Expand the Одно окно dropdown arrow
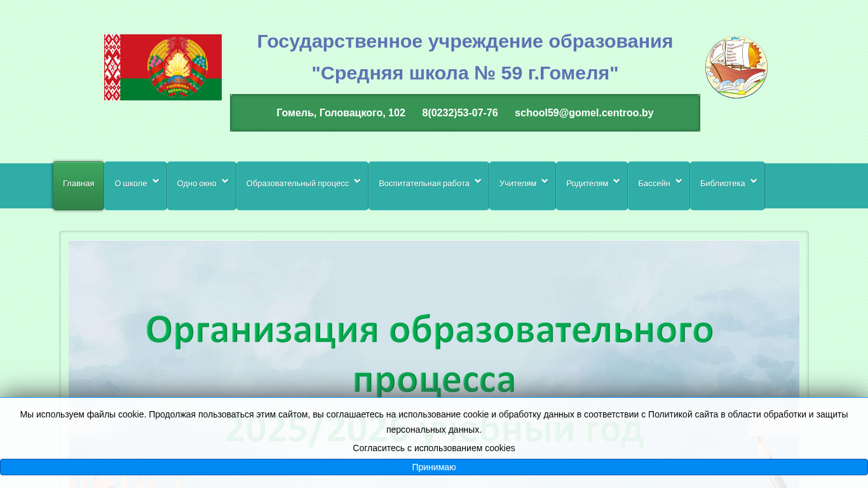 click(225, 181)
